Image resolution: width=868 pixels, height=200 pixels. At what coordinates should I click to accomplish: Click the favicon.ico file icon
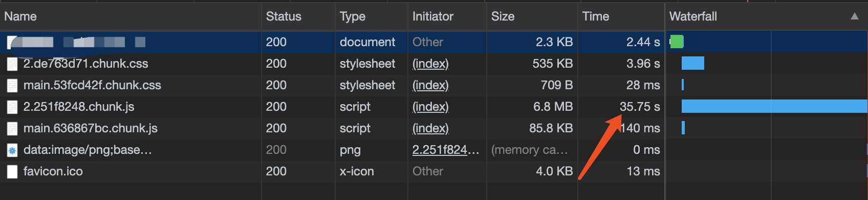[12, 172]
